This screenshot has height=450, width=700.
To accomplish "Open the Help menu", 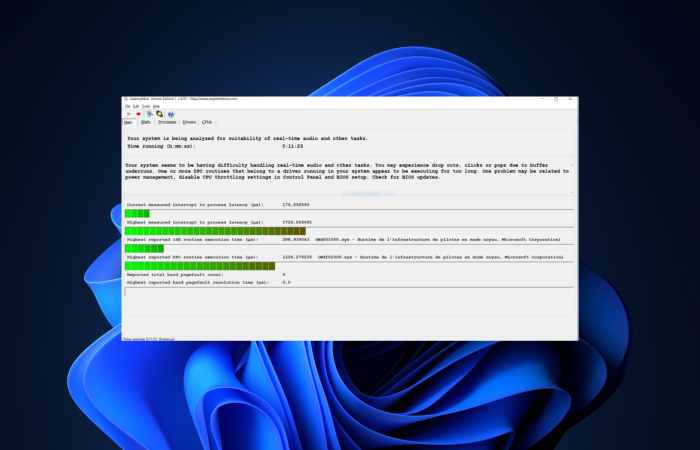I will point(156,106).
